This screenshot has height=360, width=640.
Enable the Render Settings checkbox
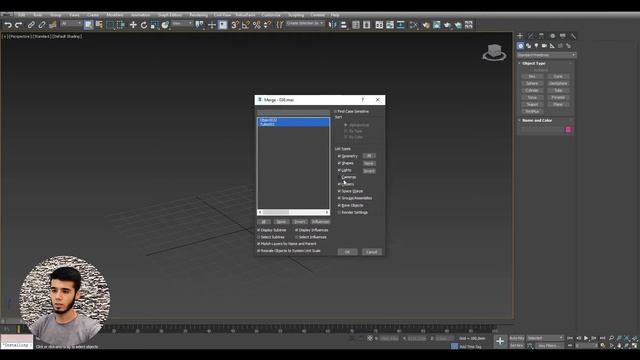tap(339, 212)
